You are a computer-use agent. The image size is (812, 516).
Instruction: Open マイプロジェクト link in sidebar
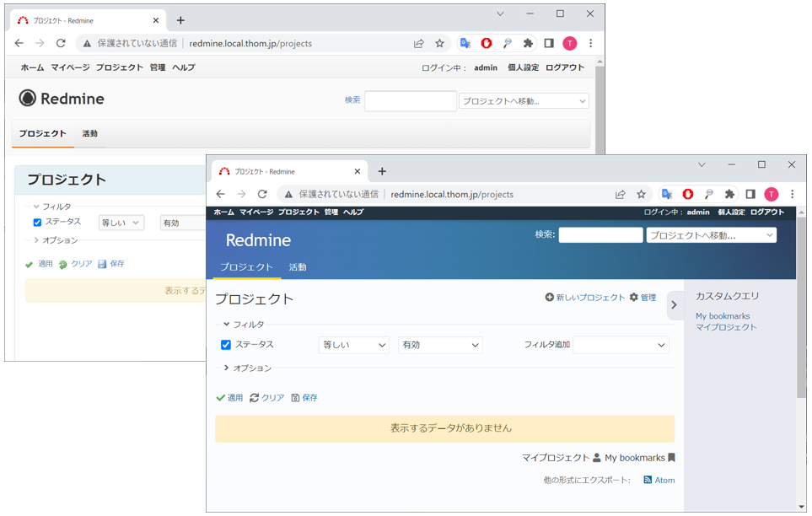coord(726,327)
